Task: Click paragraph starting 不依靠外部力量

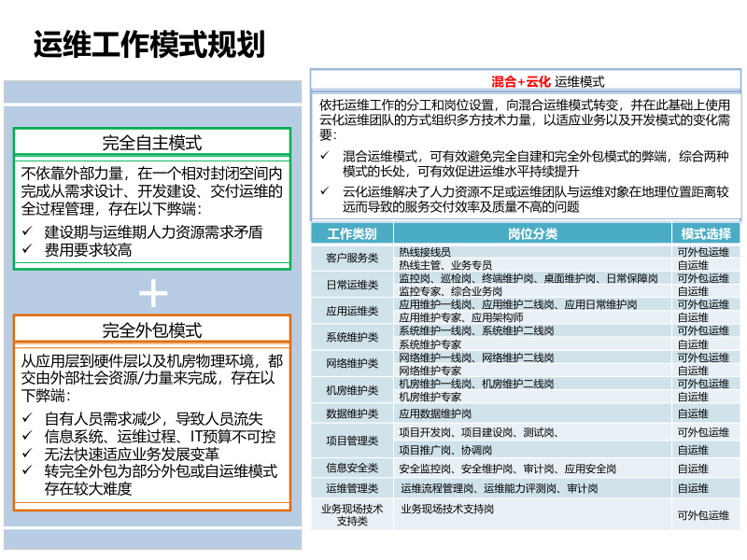Action: (x=151, y=191)
